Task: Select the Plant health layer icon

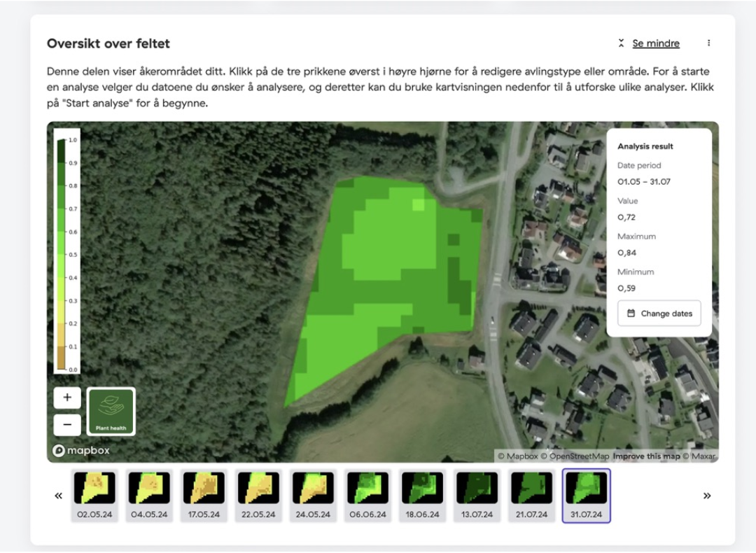Action: click(x=111, y=411)
